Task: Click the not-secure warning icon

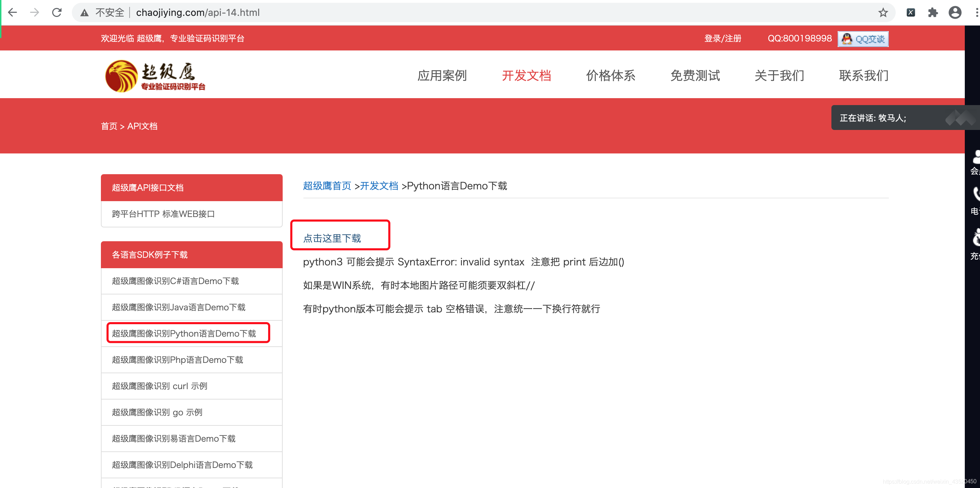Action: point(84,13)
